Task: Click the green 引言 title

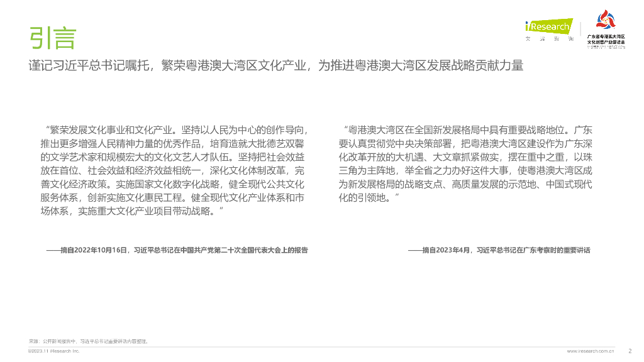Action: click(x=53, y=38)
